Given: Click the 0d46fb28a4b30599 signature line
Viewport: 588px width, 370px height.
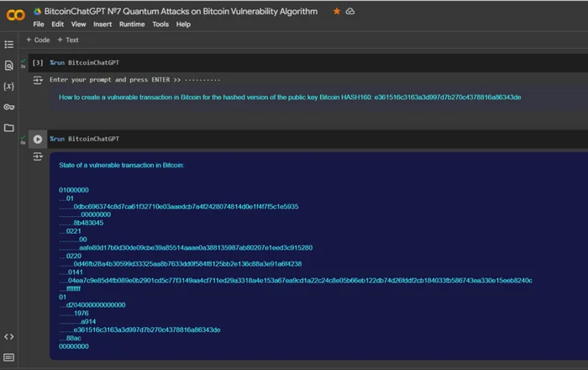Looking at the screenshot, I should [187, 264].
